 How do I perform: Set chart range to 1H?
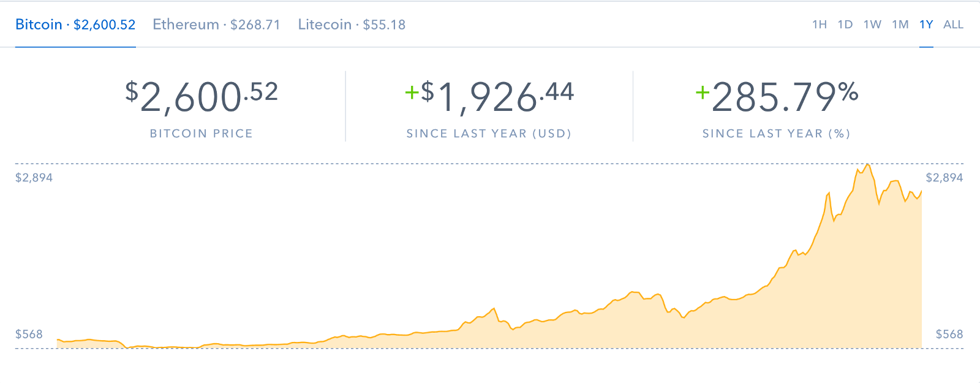click(819, 25)
